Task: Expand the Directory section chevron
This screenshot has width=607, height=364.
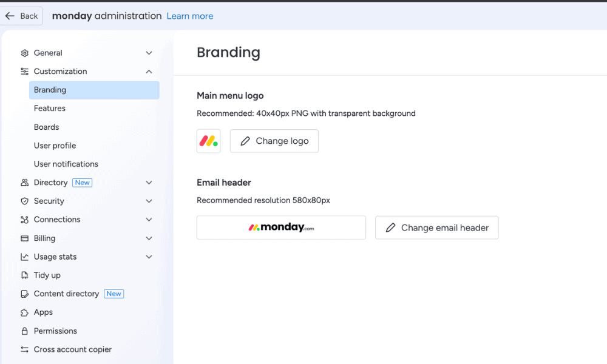Action: click(x=149, y=183)
